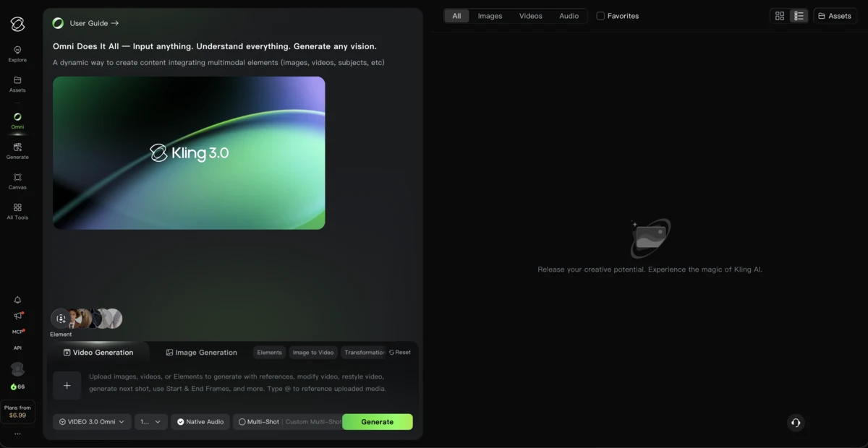Open the Canvas tool in the sidebar
868x448 pixels.
[x=17, y=181]
